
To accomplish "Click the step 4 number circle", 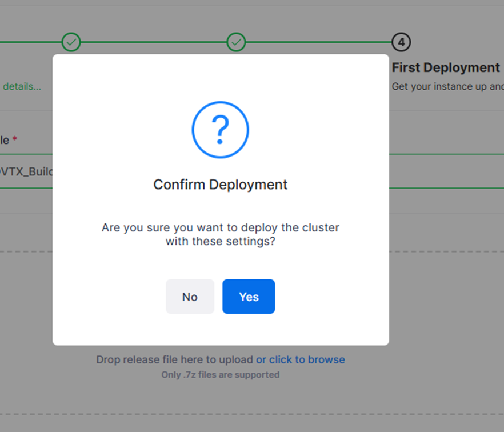I will pos(401,42).
